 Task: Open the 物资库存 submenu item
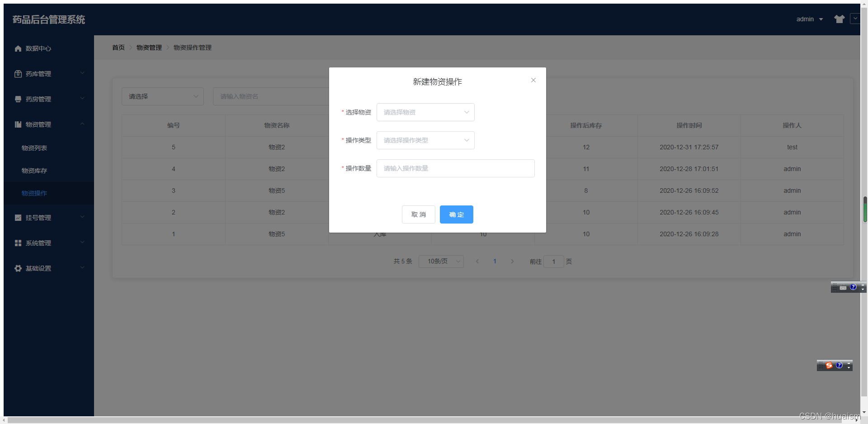click(49, 171)
